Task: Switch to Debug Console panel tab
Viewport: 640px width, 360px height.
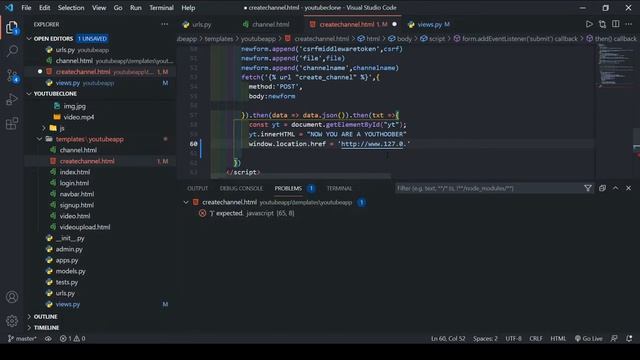Action: tap(241, 188)
